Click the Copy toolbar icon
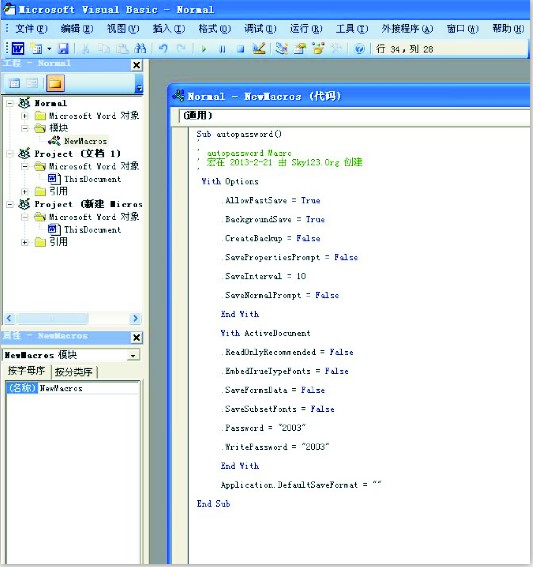Viewport: 533px width, 567px height. click(x=104, y=48)
